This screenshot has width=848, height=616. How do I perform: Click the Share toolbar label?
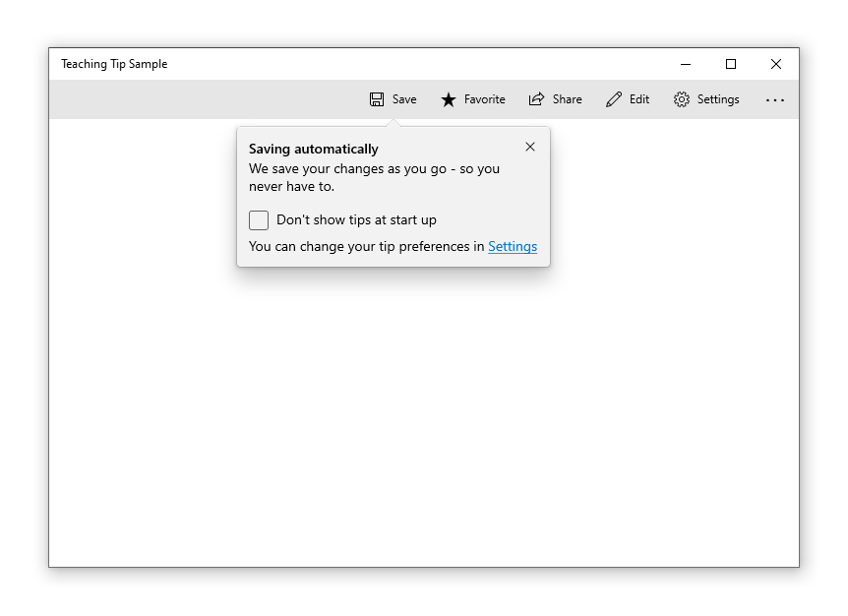click(x=564, y=98)
